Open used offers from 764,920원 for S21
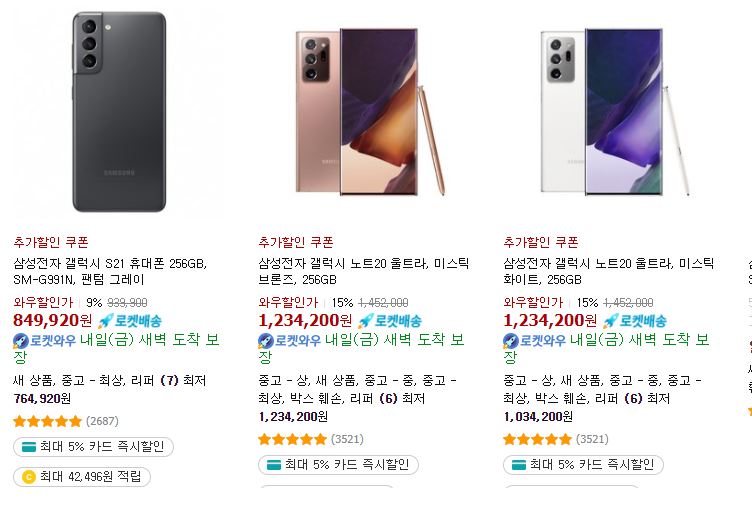Viewport: 752px width, 506px height. pyautogui.click(x=109, y=389)
